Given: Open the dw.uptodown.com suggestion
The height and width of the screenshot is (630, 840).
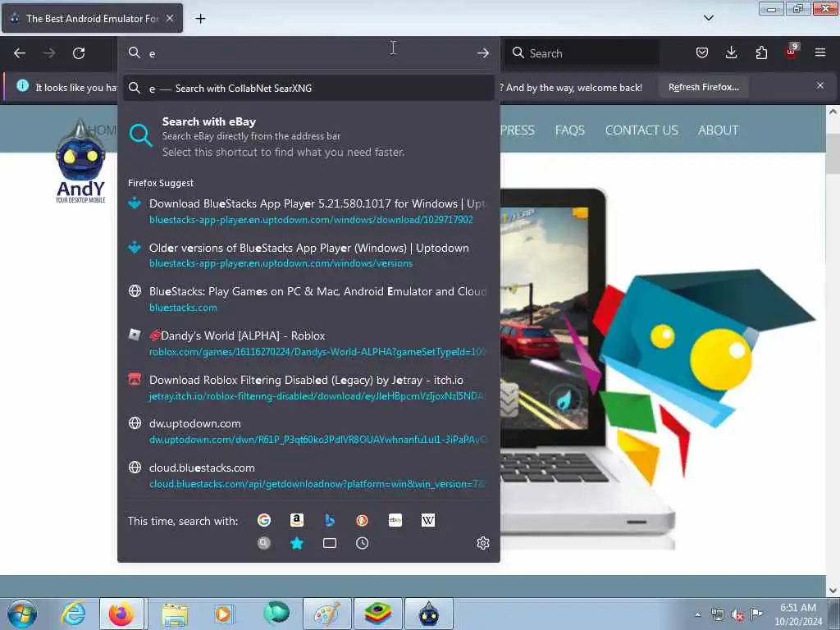Looking at the screenshot, I should (x=308, y=431).
